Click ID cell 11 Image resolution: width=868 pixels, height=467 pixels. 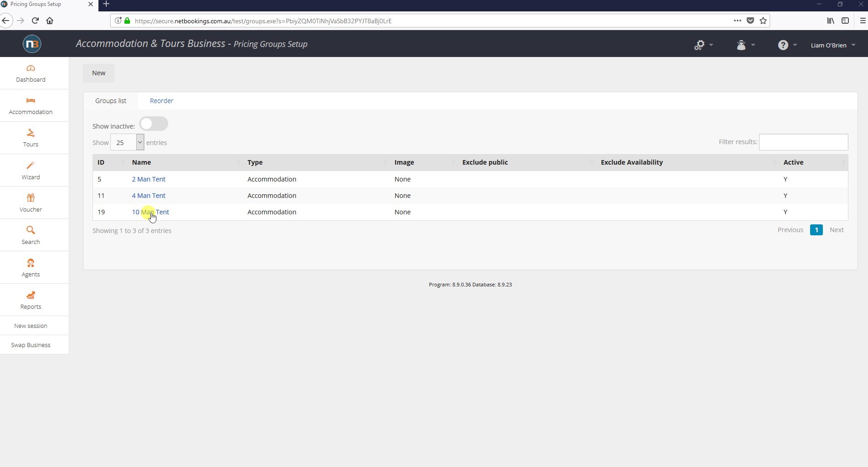point(101,196)
